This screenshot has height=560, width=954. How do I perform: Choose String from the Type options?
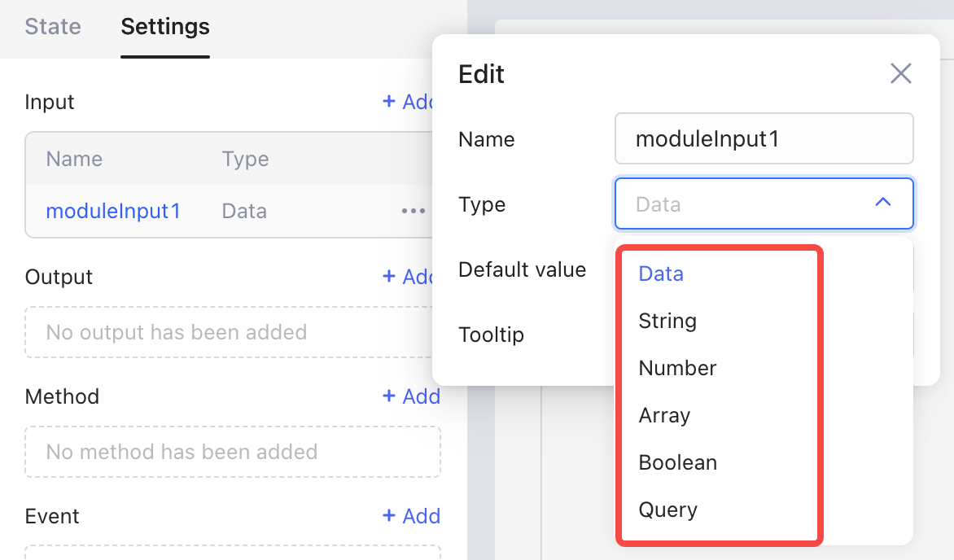click(x=667, y=321)
